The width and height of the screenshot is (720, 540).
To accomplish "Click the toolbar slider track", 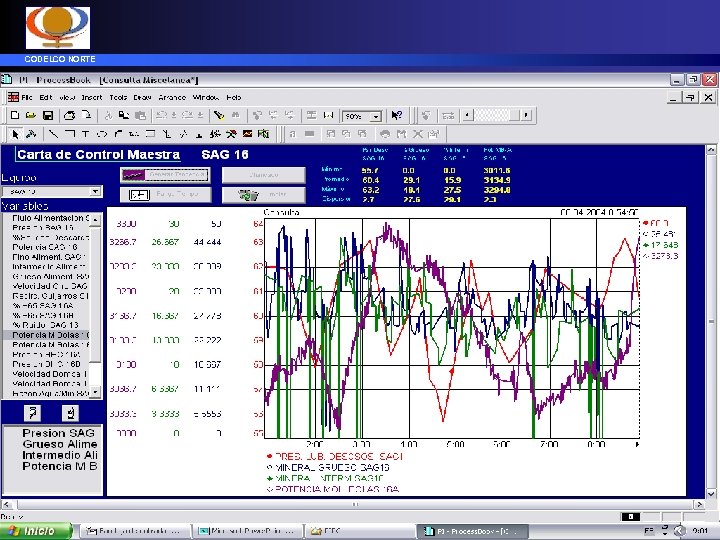I will click(x=494, y=115).
